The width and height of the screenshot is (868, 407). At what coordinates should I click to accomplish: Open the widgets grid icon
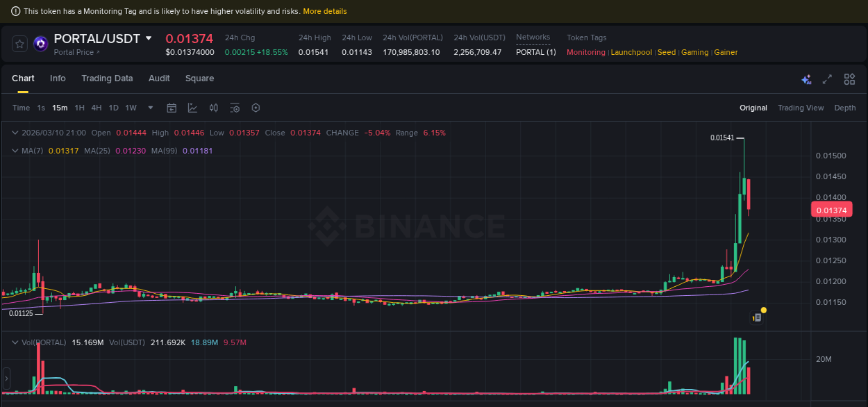[x=849, y=79]
